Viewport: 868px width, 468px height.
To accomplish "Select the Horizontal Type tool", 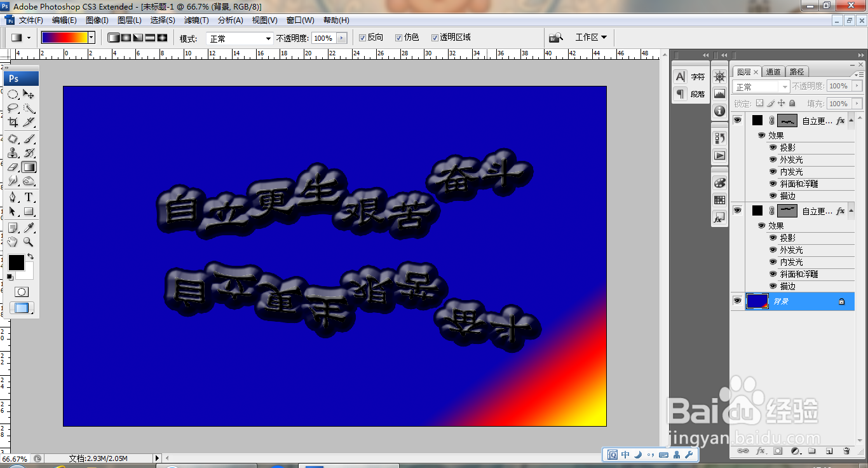I will point(29,197).
